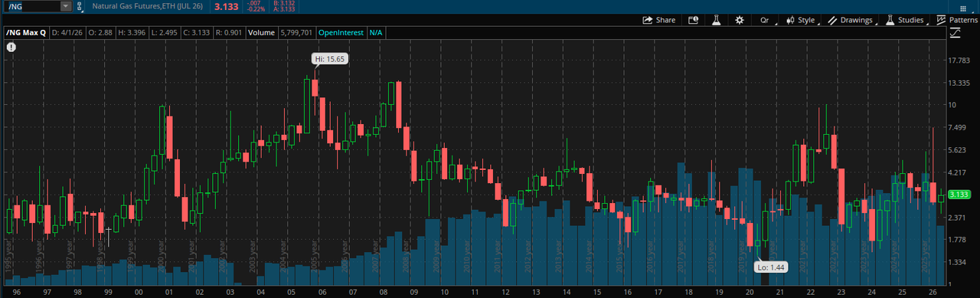Screen dimensions: 980x298
Task: Open the /NG symbol dropdown arrow
Action: click(65, 6)
